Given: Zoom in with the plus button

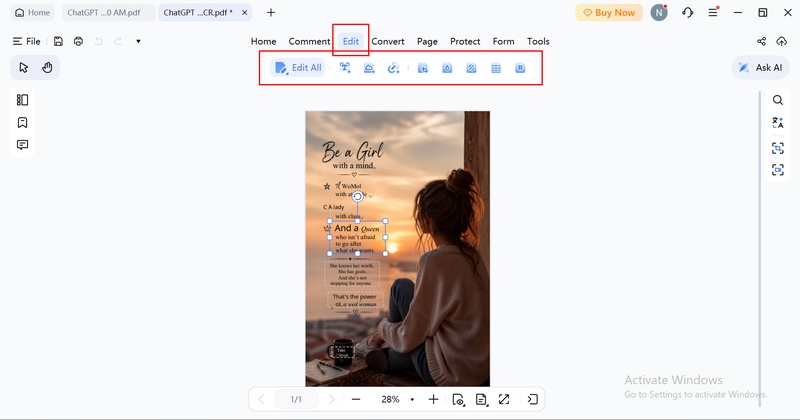Looking at the screenshot, I should (x=433, y=399).
